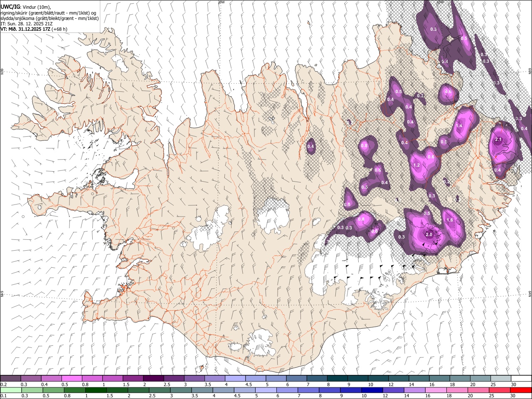The width and height of the screenshot is (532, 399).
Task: Click the pale green rain swatch at 0.1
Action: click(x=11, y=390)
